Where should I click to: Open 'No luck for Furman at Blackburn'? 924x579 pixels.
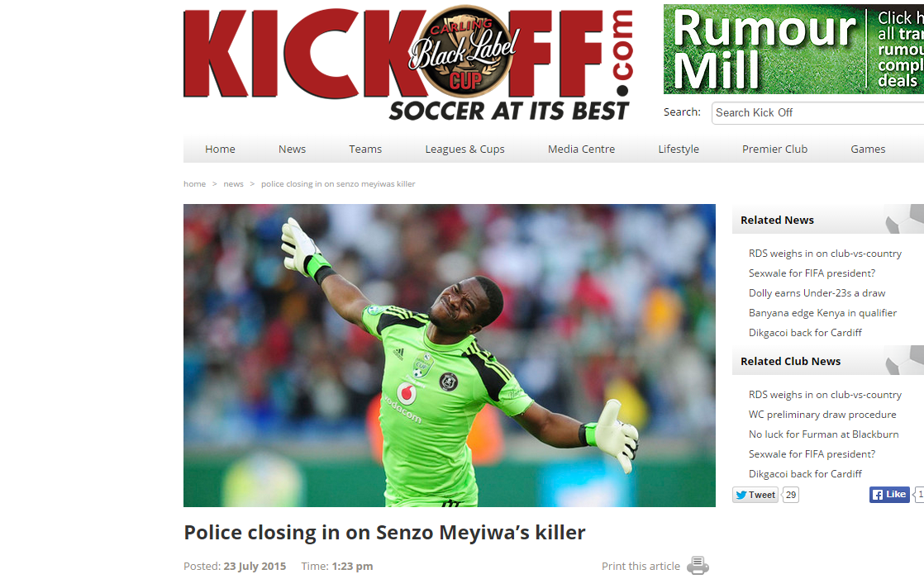tap(824, 434)
